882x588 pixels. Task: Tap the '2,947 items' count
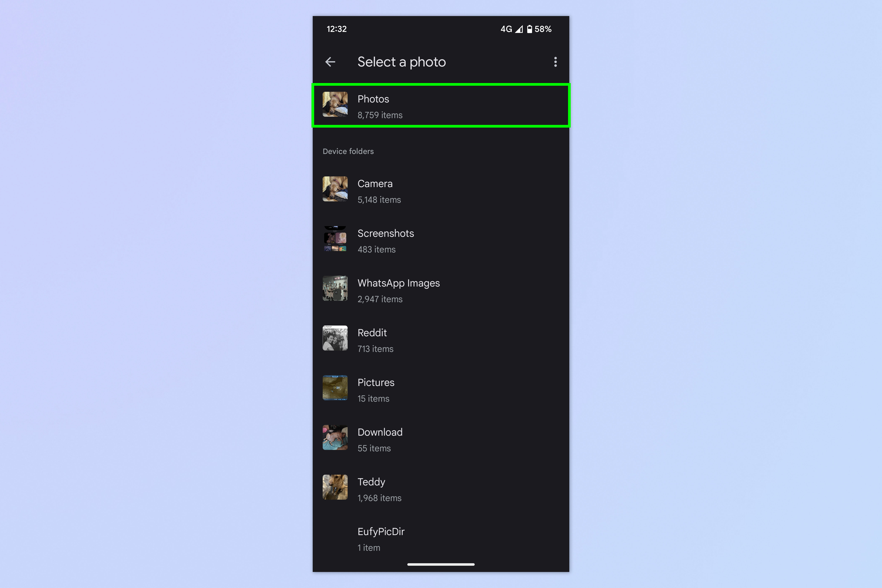point(380,299)
